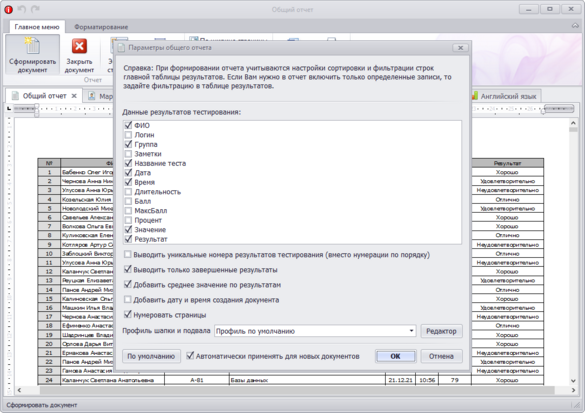Click the Редактор button

tap(441, 331)
